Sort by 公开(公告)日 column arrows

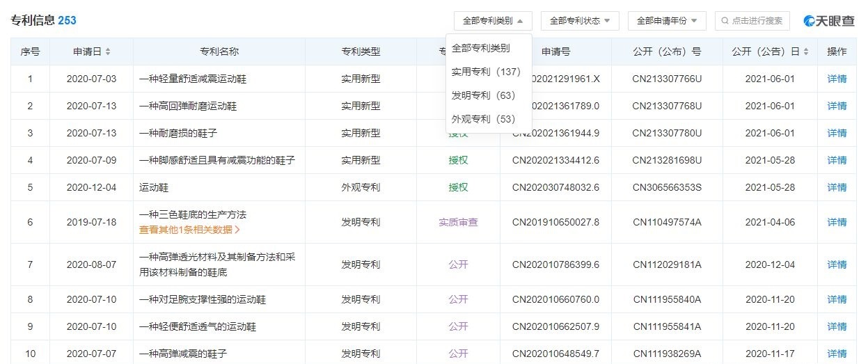point(806,52)
